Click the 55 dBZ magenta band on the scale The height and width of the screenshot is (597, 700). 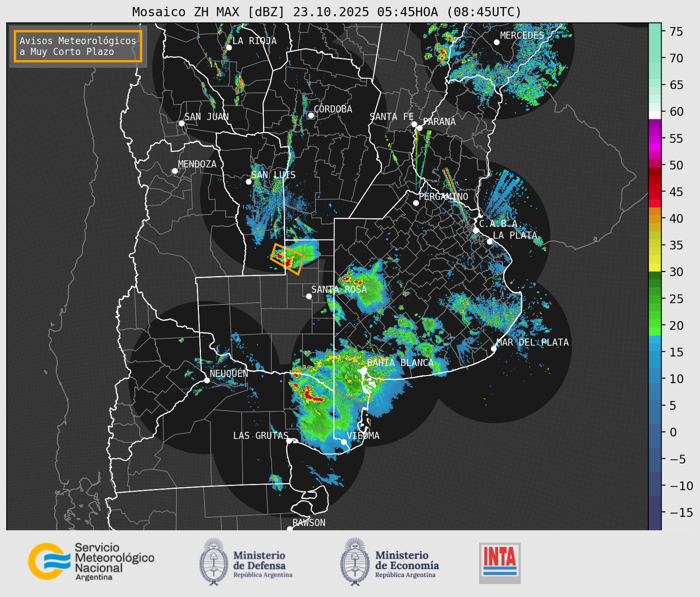click(655, 139)
